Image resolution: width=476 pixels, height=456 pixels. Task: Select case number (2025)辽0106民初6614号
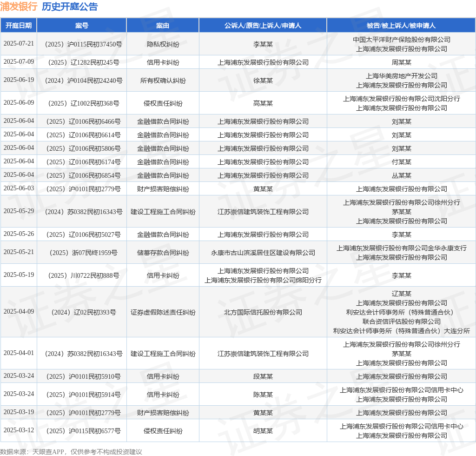[84, 135]
